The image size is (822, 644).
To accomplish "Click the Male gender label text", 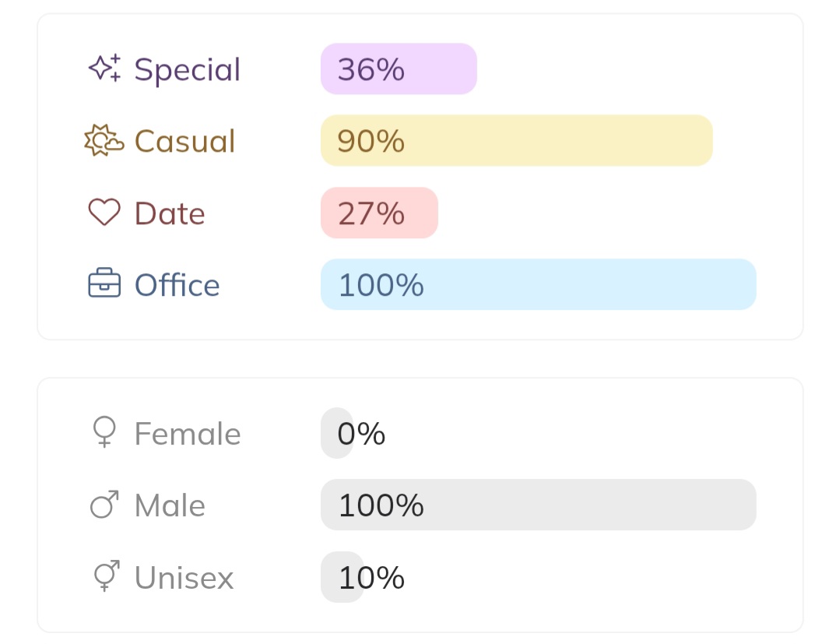I will (170, 505).
